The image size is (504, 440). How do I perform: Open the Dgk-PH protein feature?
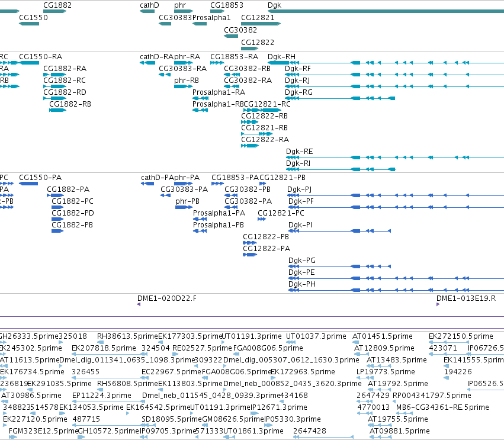(x=396, y=290)
